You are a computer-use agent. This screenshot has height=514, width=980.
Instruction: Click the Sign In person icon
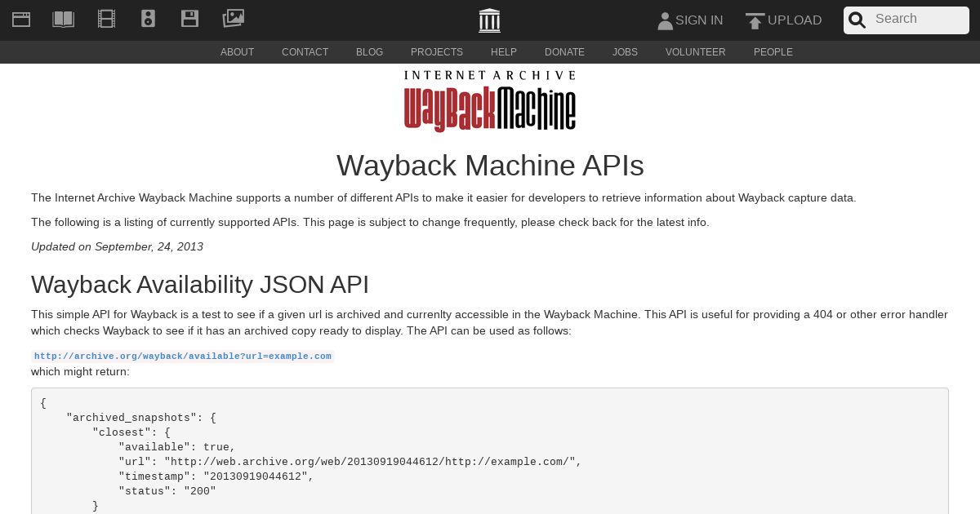[x=665, y=21]
